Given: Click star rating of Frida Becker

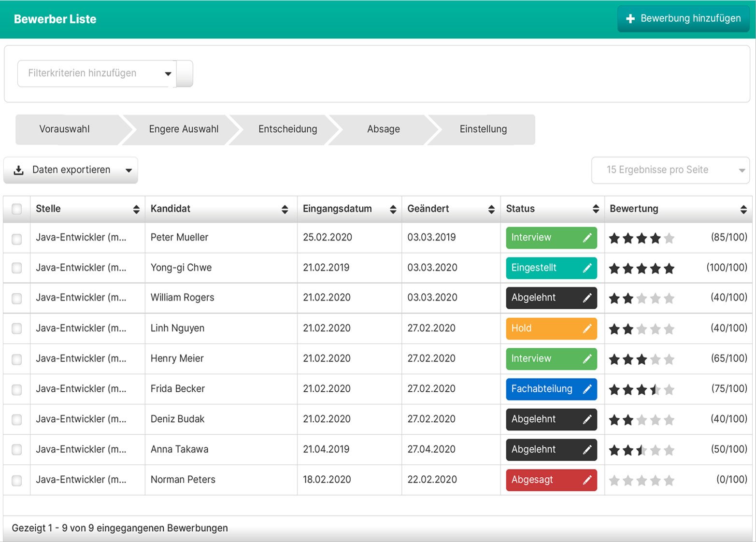Looking at the screenshot, I should (x=642, y=389).
